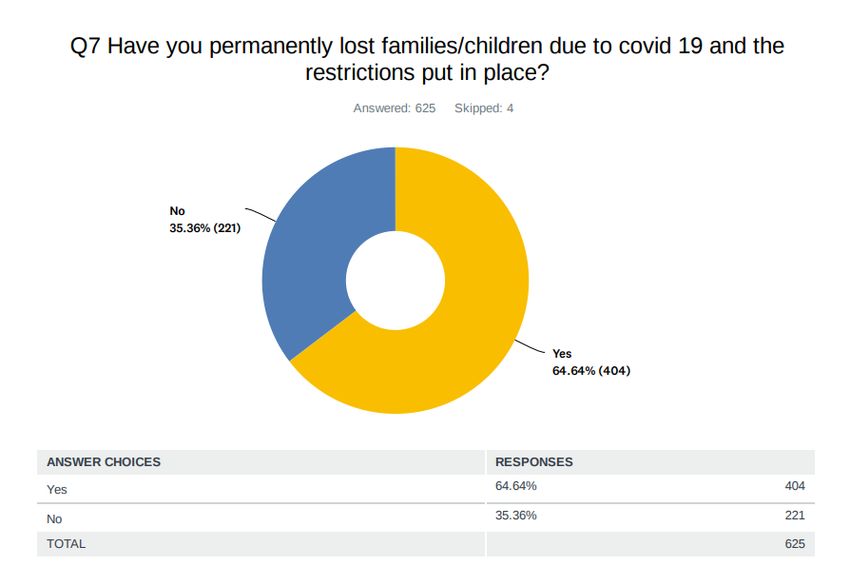Select the 'Answered: 625' text

pyautogui.click(x=394, y=108)
